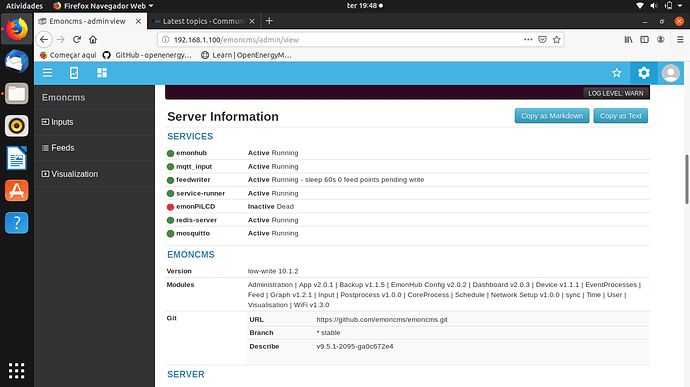Go to Firefox home page
Viewport: 690px width, 387px height.
tap(93, 40)
